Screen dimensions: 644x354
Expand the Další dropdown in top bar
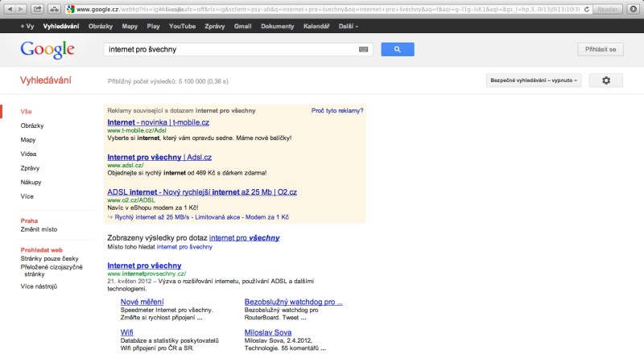click(x=349, y=27)
